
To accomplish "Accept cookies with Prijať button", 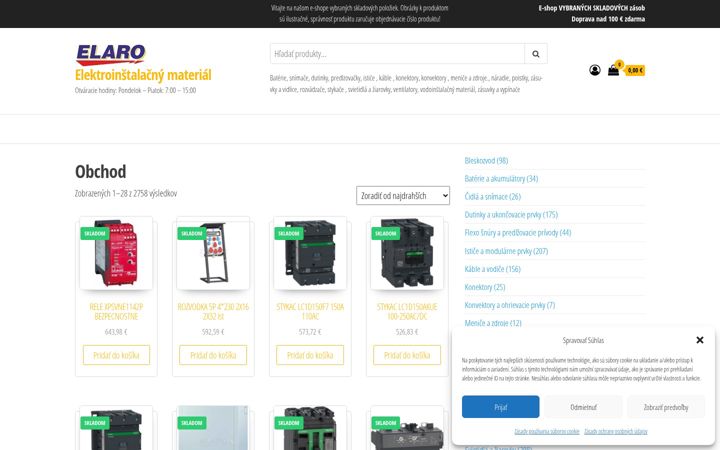I will click(501, 407).
